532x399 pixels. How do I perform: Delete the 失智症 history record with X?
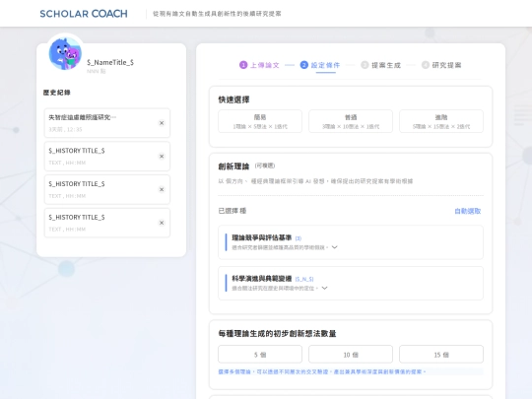(162, 123)
